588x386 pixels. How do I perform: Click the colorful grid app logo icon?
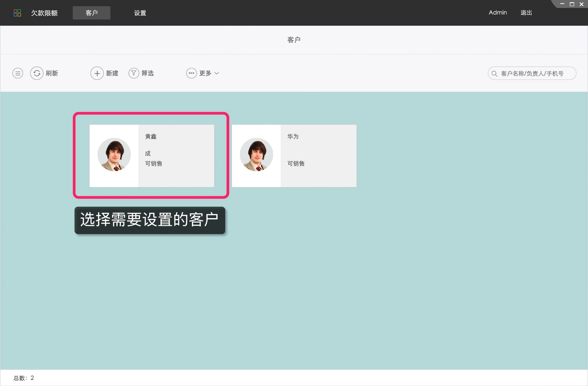pos(17,13)
